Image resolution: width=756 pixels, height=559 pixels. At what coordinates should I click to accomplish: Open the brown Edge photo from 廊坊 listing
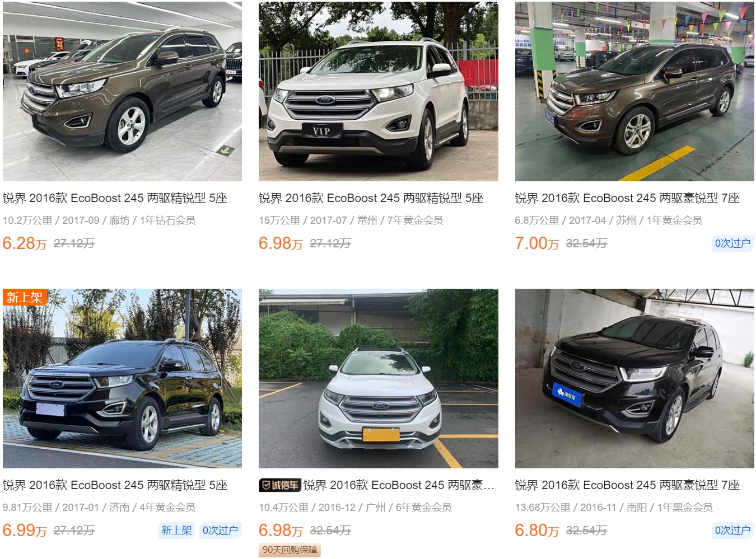click(122, 91)
